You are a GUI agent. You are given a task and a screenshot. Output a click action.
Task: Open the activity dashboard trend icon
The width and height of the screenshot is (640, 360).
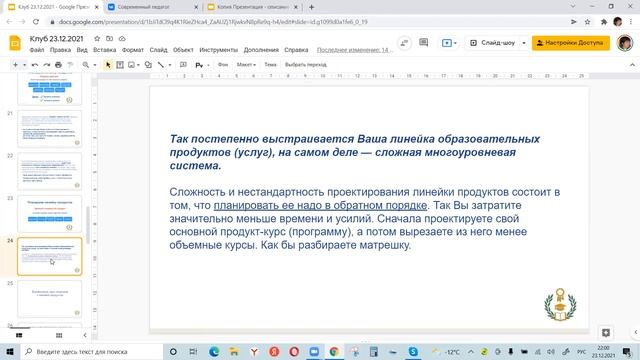404,43
